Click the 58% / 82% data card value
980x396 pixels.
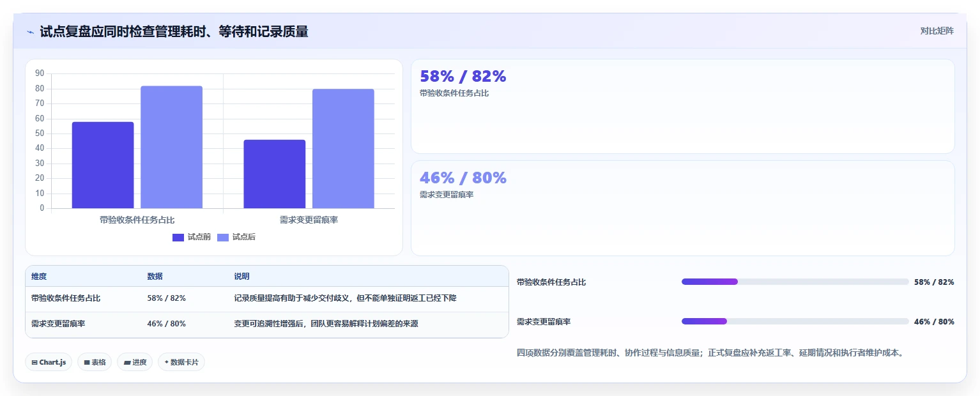463,77
